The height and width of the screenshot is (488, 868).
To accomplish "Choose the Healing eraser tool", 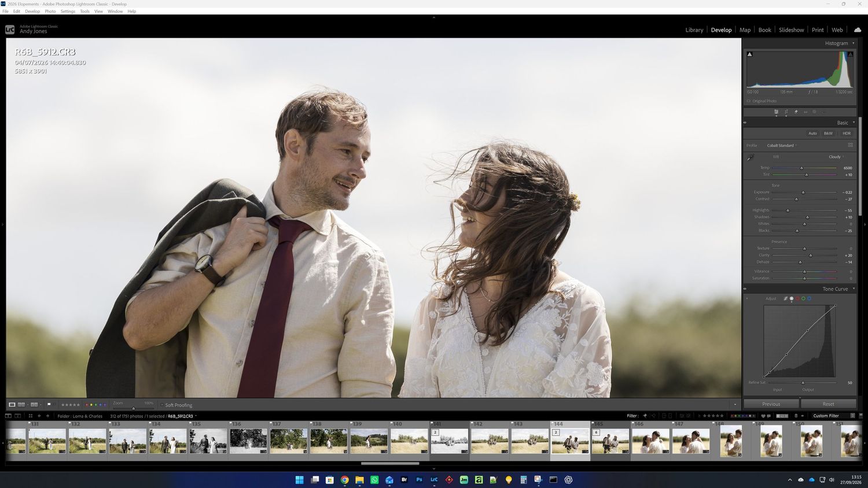I will [x=796, y=112].
